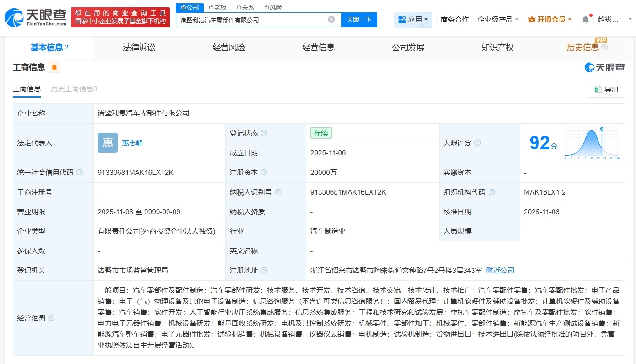Click the notification bell icon at top right
Screen dimensions: 636x364
[x=585, y=19]
